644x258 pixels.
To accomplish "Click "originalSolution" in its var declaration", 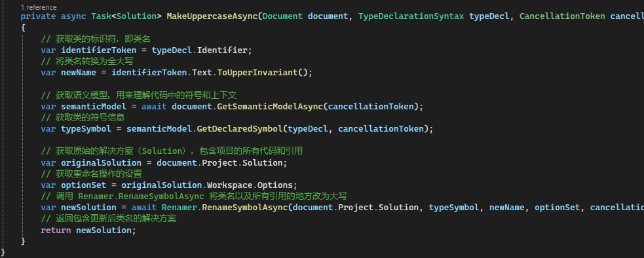I will [x=102, y=162].
